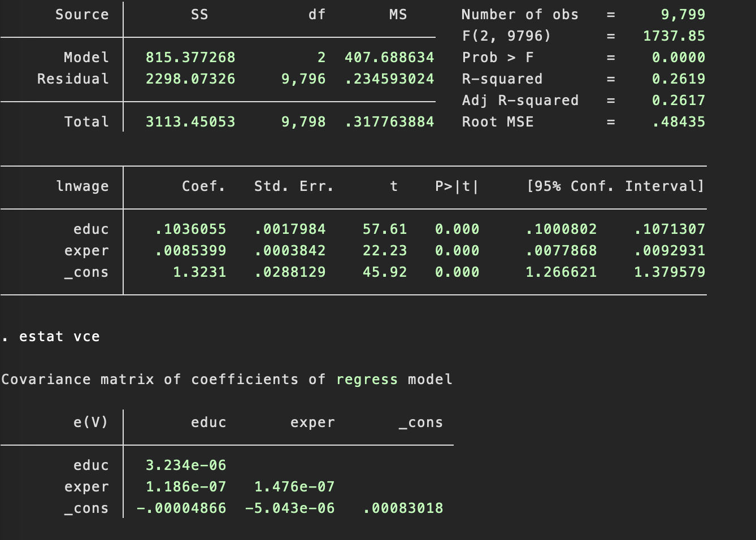Viewport: 756px width, 540px height.
Task: Click the Number of obs value 9,799
Action: click(684, 14)
